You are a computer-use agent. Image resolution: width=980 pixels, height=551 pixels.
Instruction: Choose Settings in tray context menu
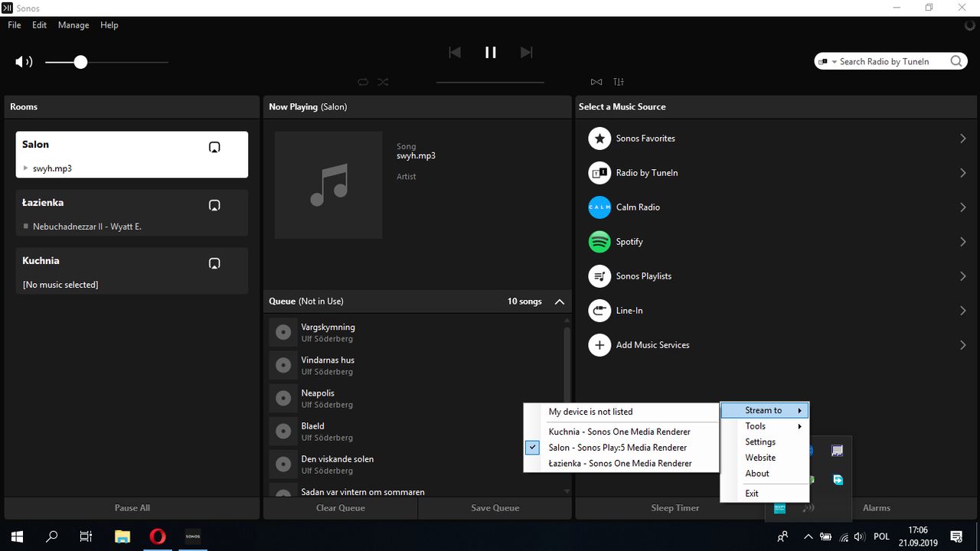765,442
